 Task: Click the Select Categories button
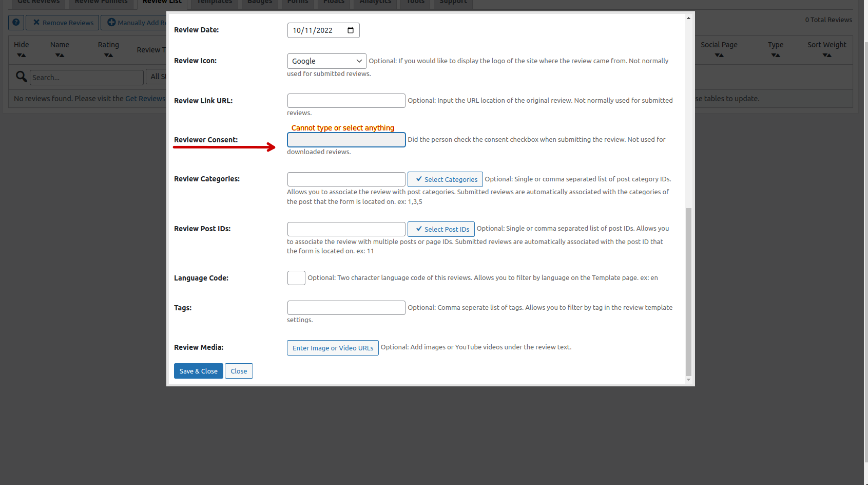pyautogui.click(x=445, y=179)
